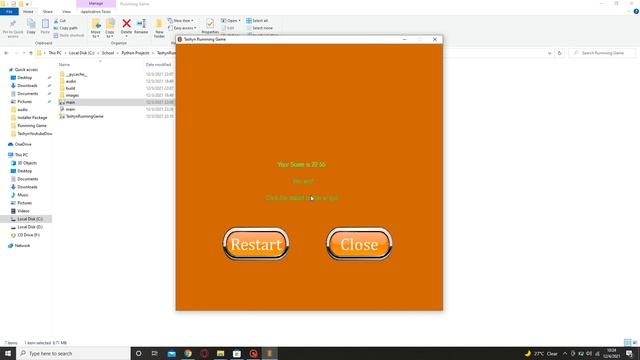640x360 pixels.
Task: Click School in the address path
Action: (108, 53)
